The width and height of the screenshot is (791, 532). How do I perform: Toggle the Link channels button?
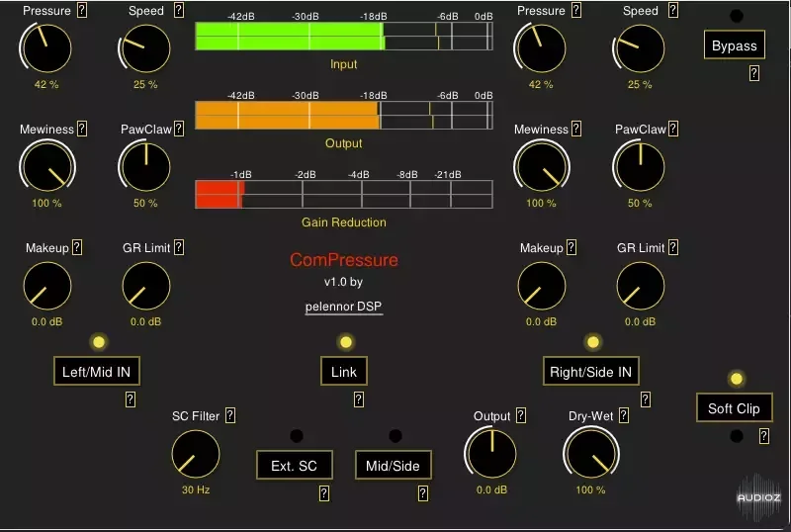(344, 372)
